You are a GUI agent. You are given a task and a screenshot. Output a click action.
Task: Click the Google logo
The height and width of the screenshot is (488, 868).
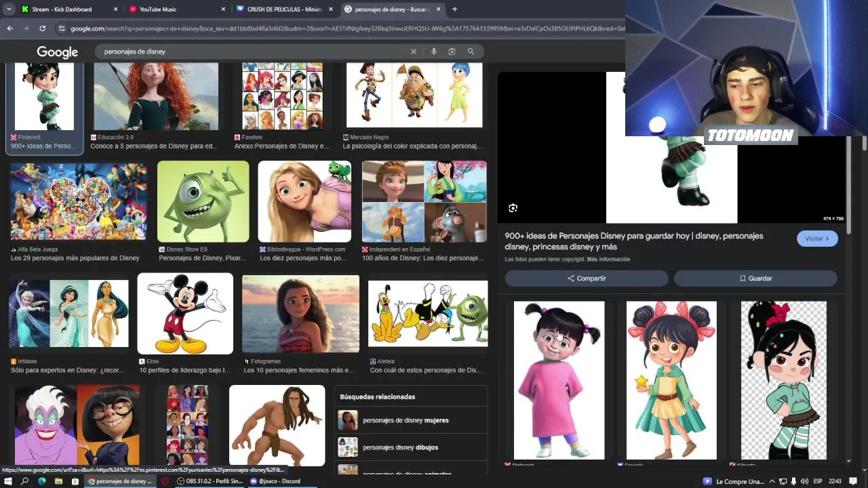click(x=58, y=52)
